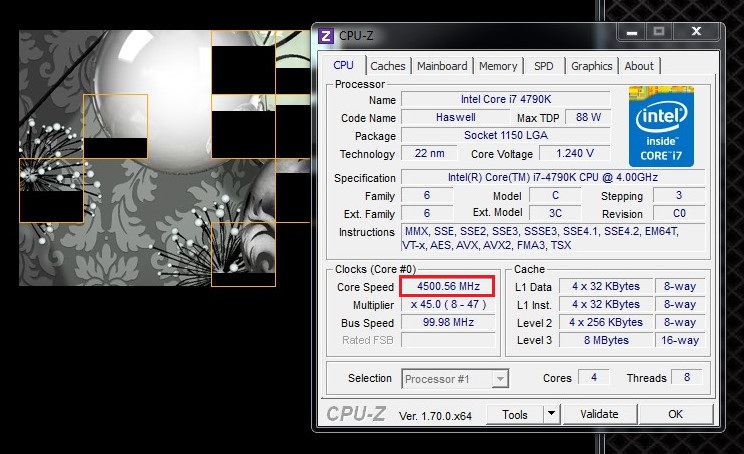Click the CPU tab
744x454 pixels.
tap(343, 65)
